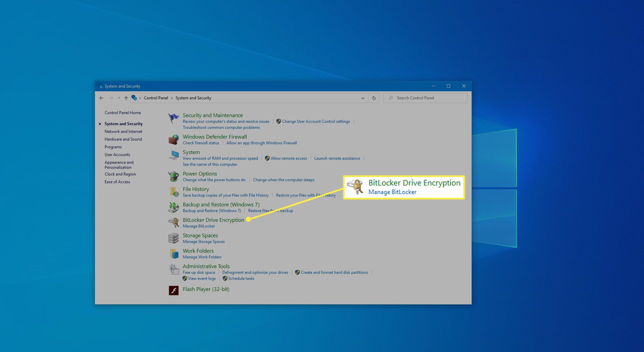This screenshot has width=644, height=352.
Task: Open Control Panel Home
Action: pos(123,113)
